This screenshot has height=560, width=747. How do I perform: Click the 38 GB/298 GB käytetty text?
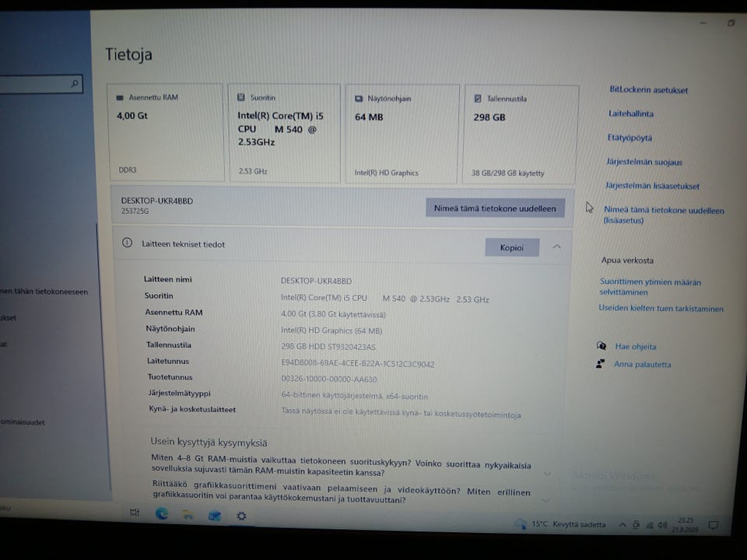coord(507,173)
